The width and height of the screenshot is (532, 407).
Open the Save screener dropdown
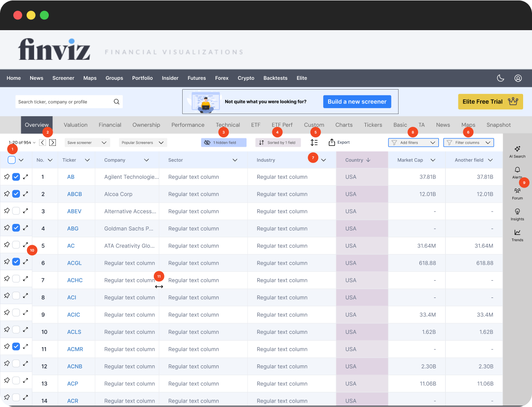[87, 143]
